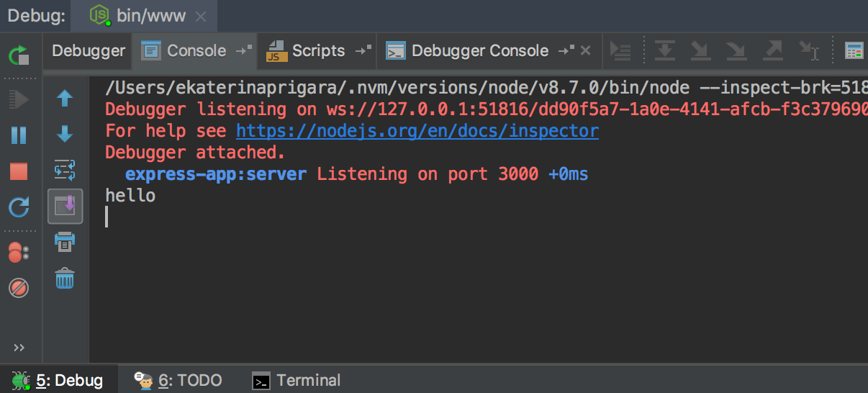
Task: Click the Step Over icon
Action: click(664, 51)
